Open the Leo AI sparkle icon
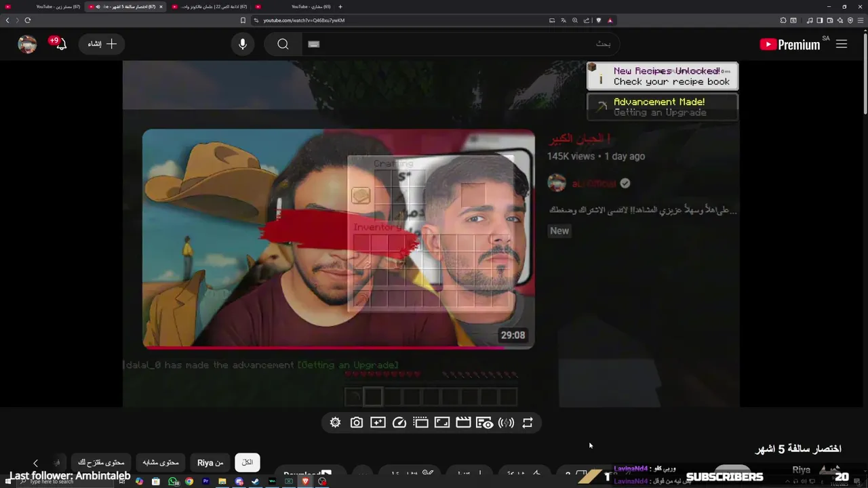868x488 pixels. 840,20
